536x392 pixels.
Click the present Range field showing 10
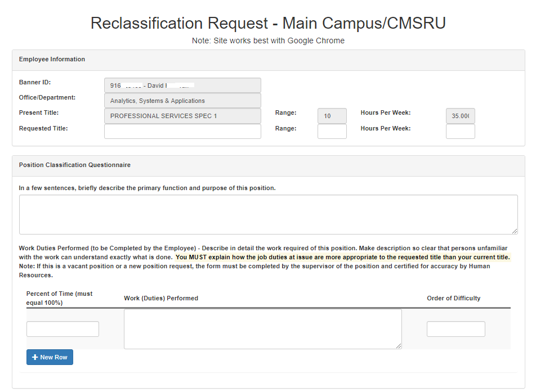pyautogui.click(x=332, y=116)
